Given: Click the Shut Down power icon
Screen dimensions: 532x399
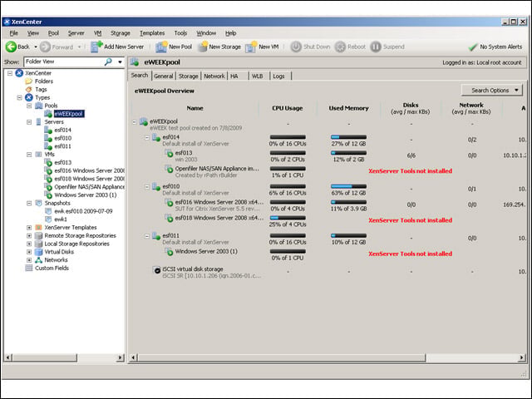Looking at the screenshot, I should coord(296,47).
